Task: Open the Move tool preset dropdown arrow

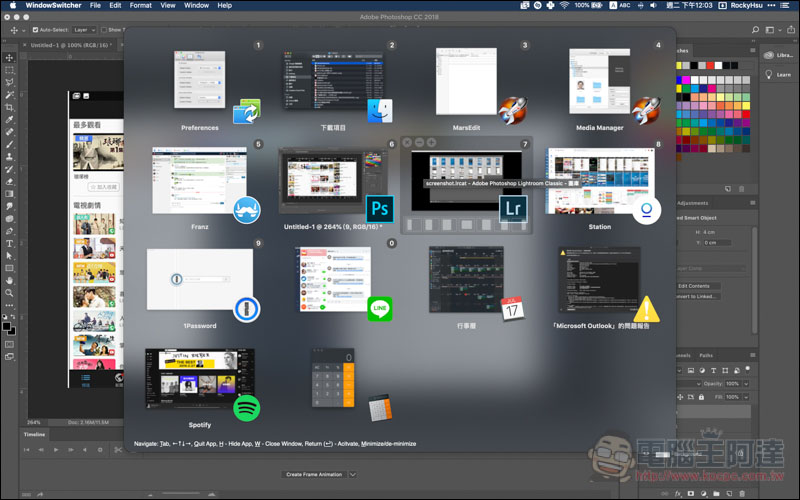Action: pyautogui.click(x=23, y=30)
